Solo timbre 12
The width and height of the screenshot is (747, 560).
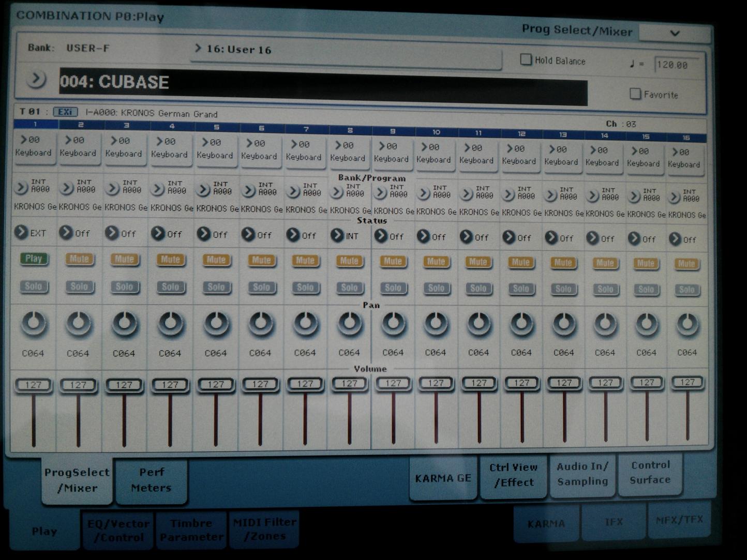(521, 289)
